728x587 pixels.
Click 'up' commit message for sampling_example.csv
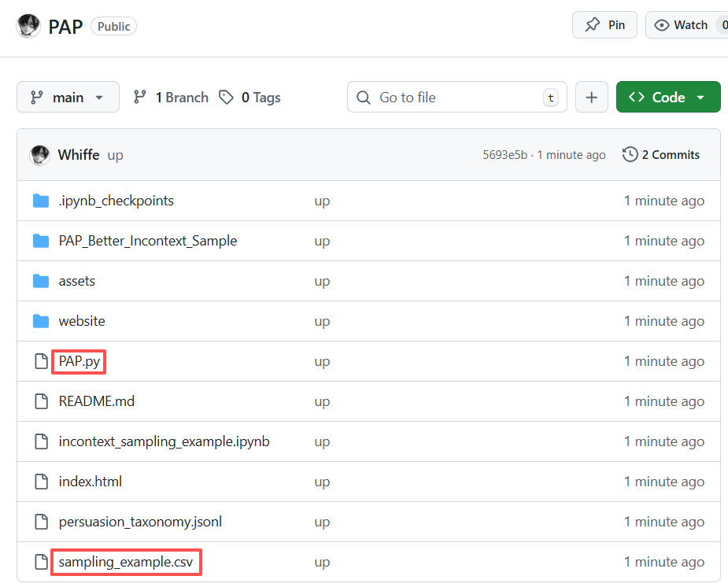322,563
